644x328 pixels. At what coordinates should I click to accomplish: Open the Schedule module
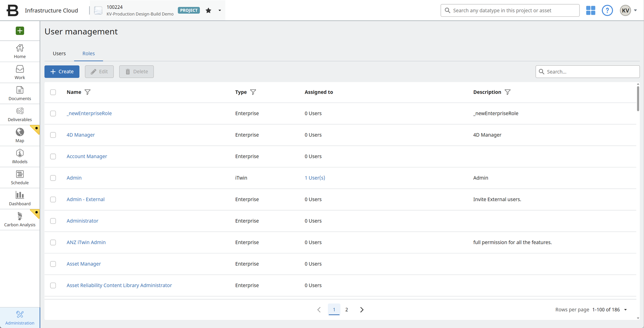click(x=20, y=178)
